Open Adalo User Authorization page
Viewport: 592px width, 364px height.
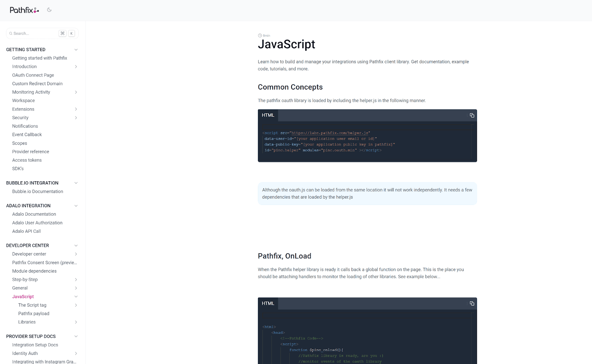coord(37,223)
